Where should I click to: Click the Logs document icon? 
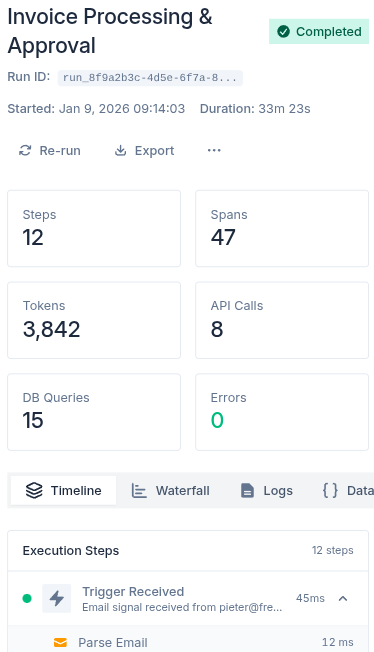247,491
